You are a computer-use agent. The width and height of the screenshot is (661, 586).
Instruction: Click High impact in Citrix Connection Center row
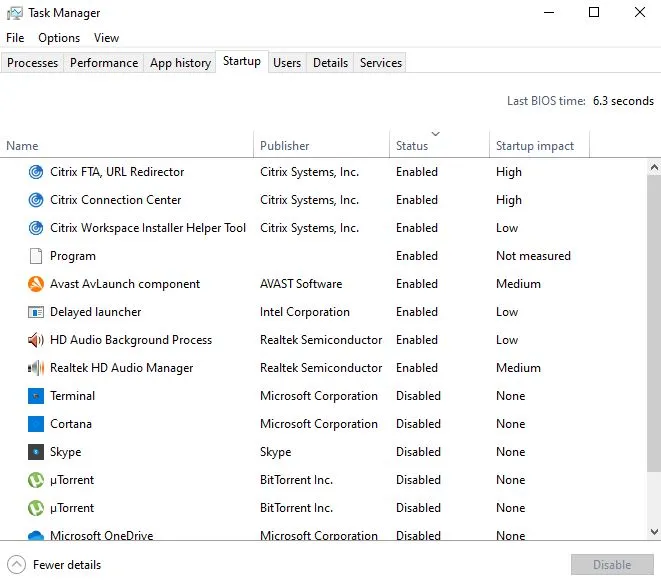(509, 200)
